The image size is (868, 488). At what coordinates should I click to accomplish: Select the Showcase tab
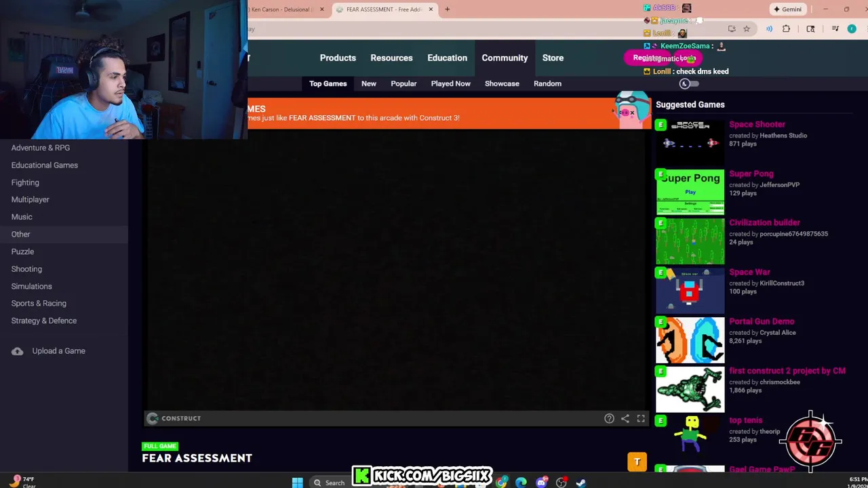click(502, 84)
